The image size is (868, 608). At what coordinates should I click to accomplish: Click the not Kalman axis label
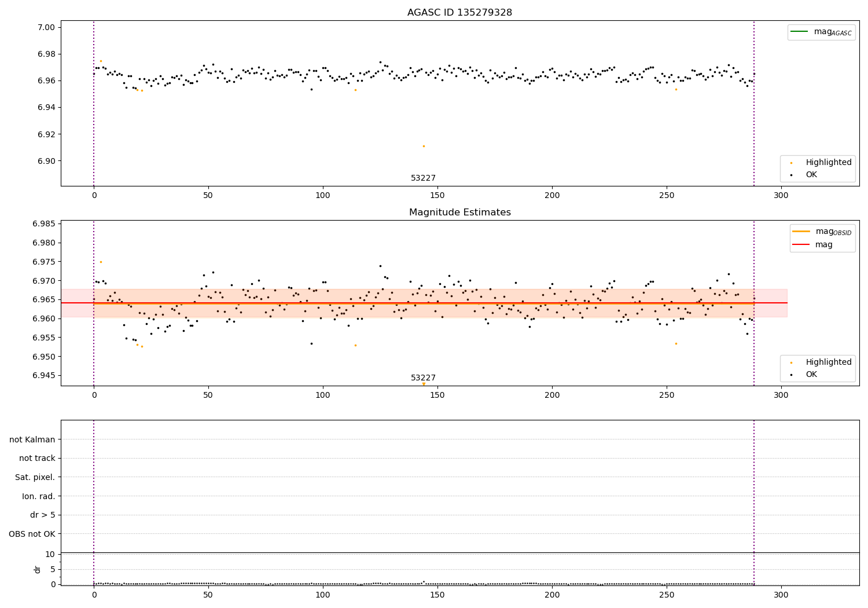point(32,439)
